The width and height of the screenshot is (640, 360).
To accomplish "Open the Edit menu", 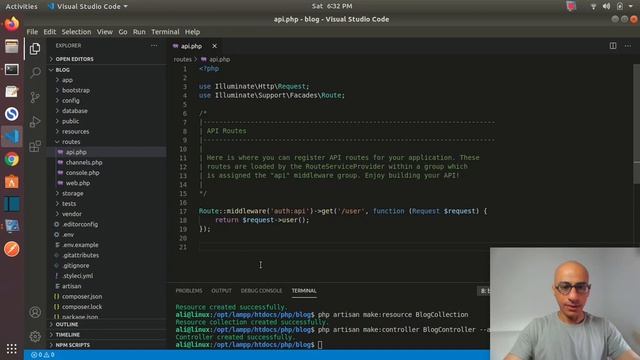I will [x=50, y=32].
